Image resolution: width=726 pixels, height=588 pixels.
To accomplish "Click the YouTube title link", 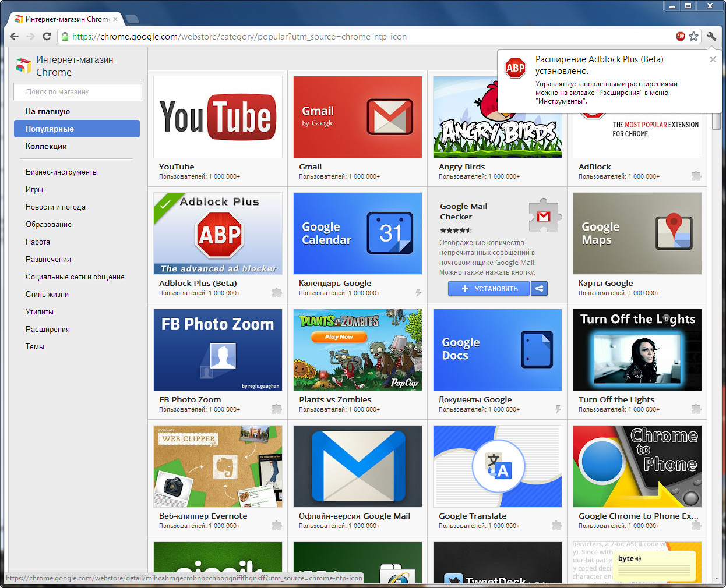I will point(177,167).
